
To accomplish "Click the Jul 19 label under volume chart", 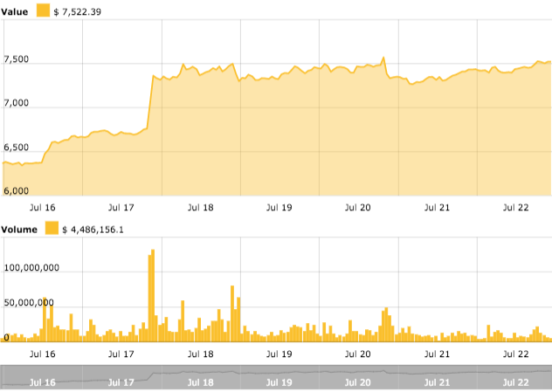I will [279, 354].
